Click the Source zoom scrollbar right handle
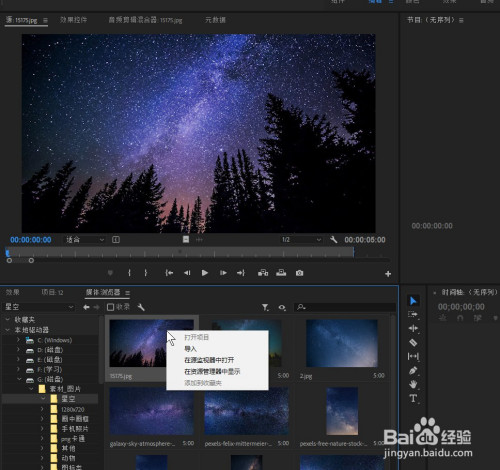The height and width of the screenshot is (470, 500). tap(31, 260)
